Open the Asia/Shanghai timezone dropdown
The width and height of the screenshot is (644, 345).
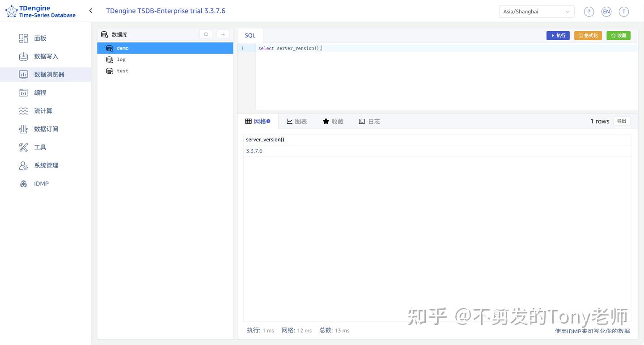[537, 12]
